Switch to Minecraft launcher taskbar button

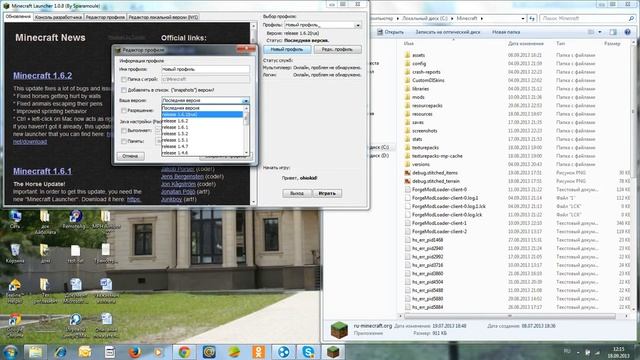coord(333,351)
